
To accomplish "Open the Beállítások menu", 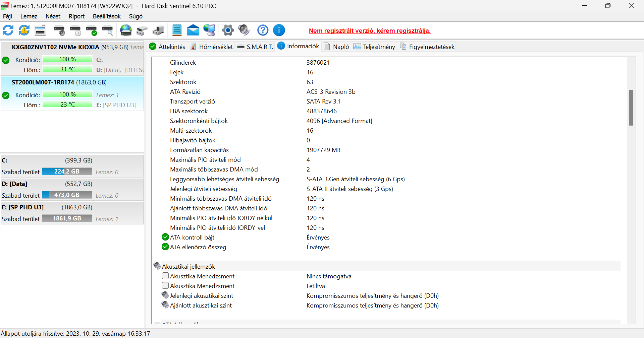I will (107, 16).
